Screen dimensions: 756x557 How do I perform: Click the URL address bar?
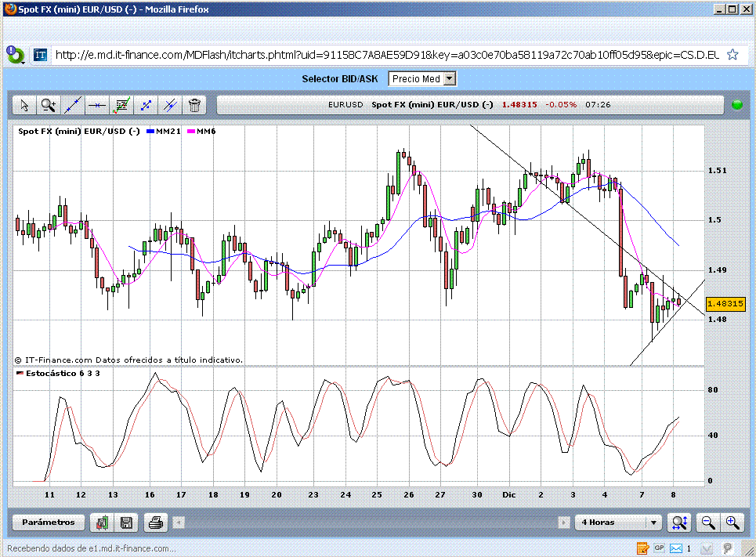384,55
